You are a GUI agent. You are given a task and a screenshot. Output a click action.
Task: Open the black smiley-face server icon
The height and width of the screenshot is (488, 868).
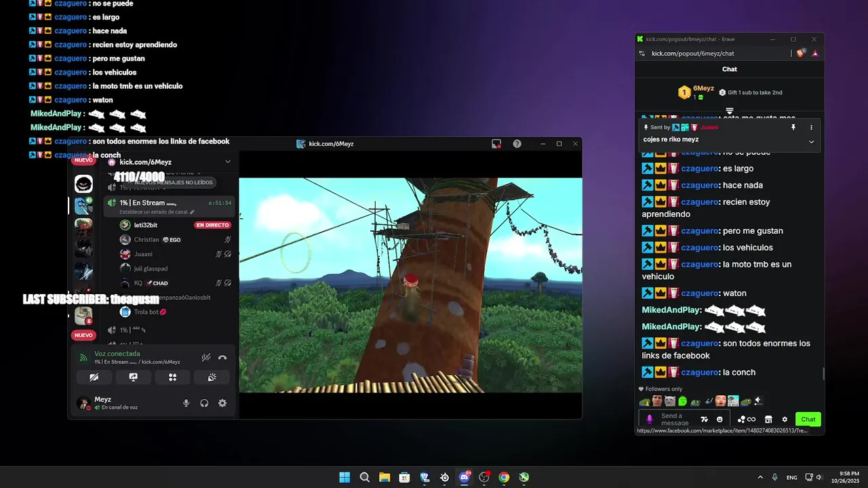(83, 184)
